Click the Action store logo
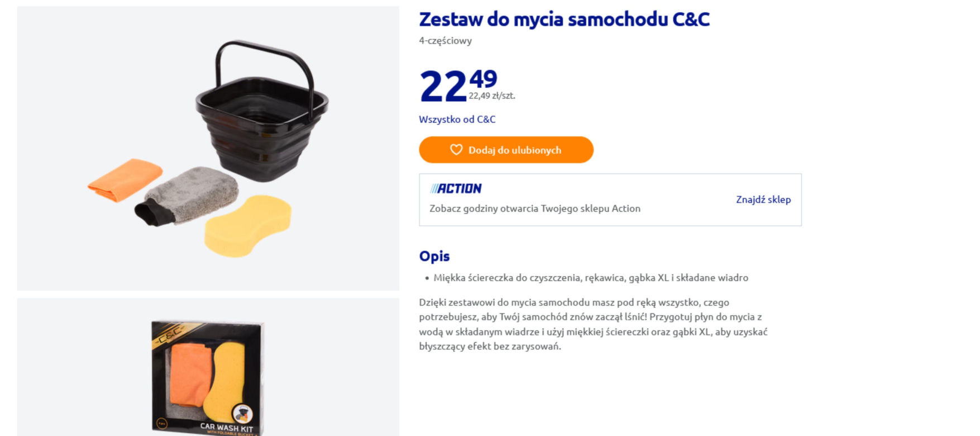 (456, 188)
